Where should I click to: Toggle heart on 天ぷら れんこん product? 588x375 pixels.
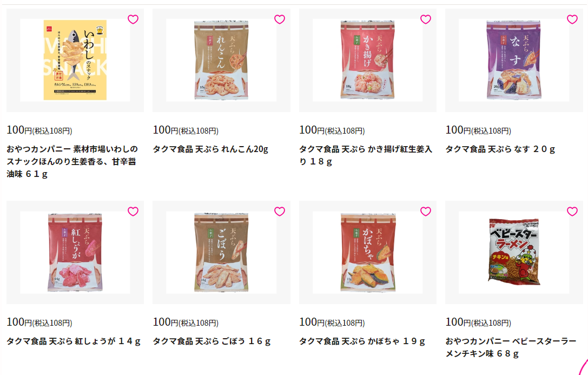pos(279,19)
